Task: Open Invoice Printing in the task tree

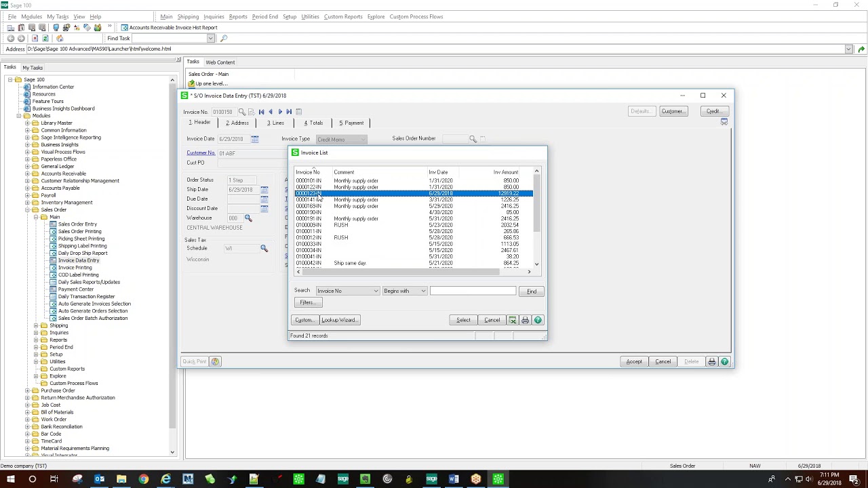Action: [75, 268]
